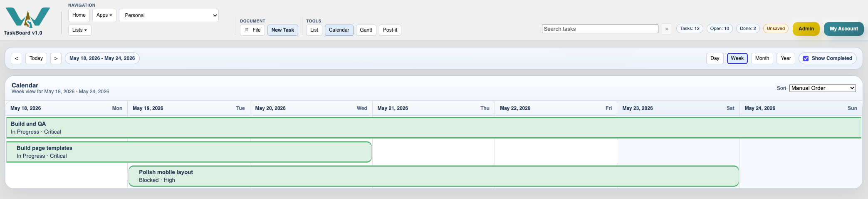Click the TaskBoard v1.0 label

pos(23,33)
